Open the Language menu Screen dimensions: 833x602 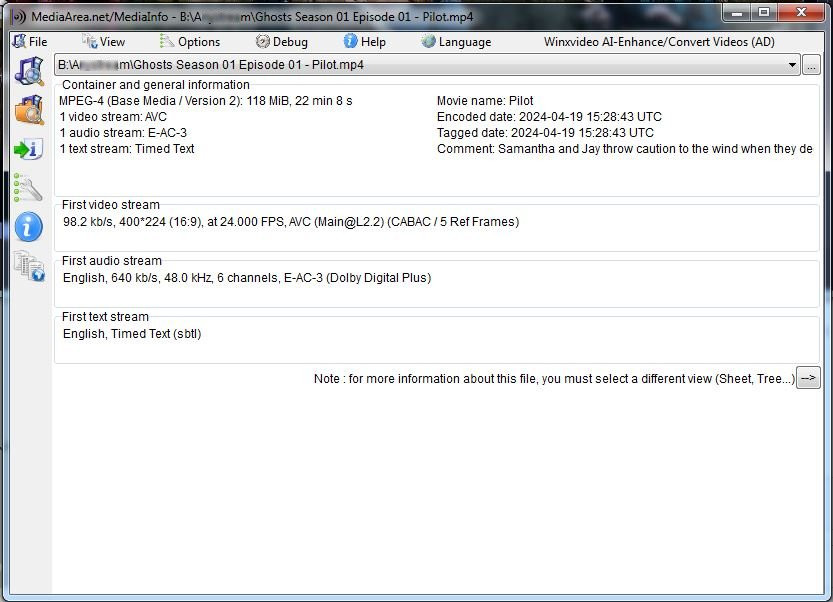point(456,41)
